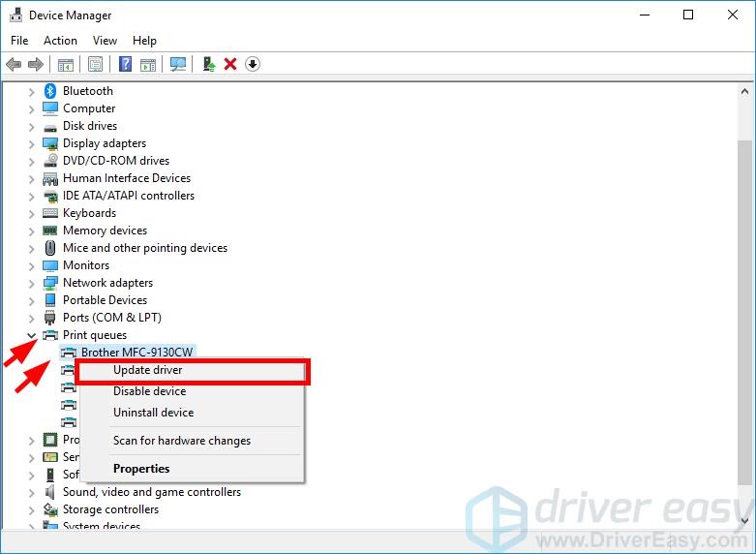Select the Monitors category label
The height and width of the screenshot is (554, 756).
coord(86,265)
